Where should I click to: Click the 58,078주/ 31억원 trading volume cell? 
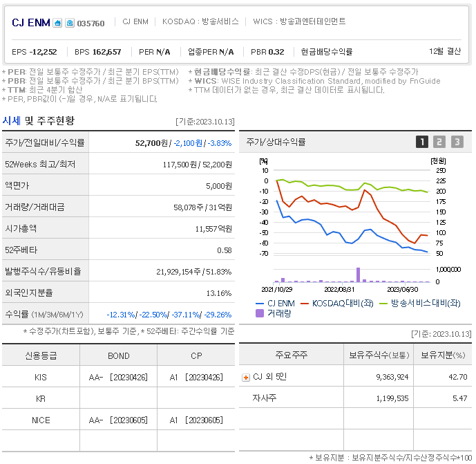203,207
